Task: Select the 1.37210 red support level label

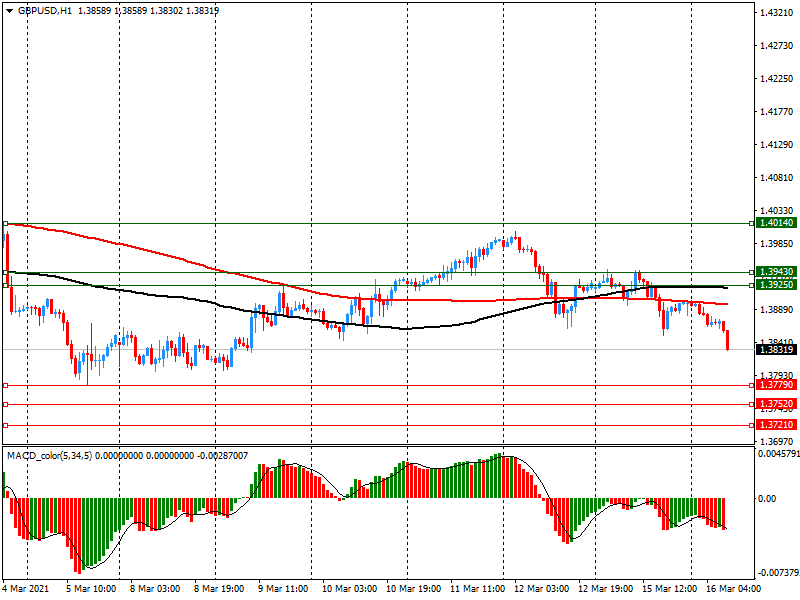Action: click(777, 424)
